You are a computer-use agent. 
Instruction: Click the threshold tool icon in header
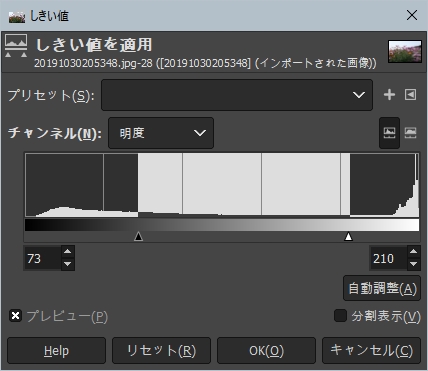coord(16,46)
